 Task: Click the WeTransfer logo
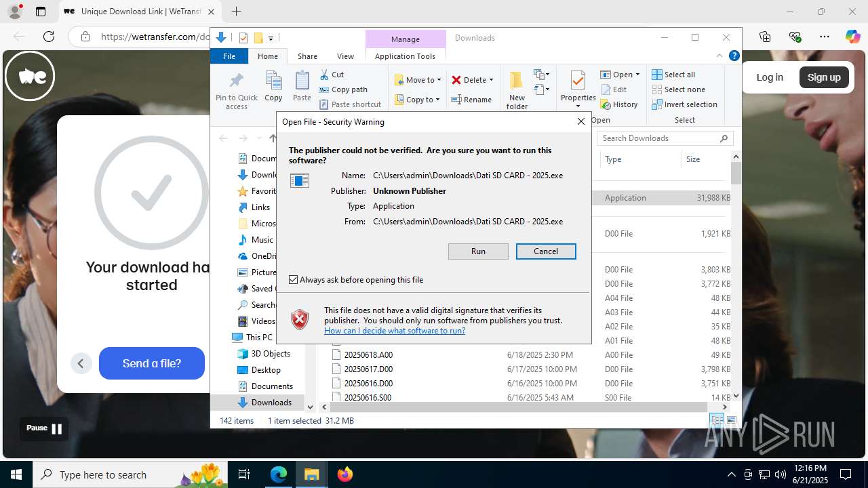point(30,76)
